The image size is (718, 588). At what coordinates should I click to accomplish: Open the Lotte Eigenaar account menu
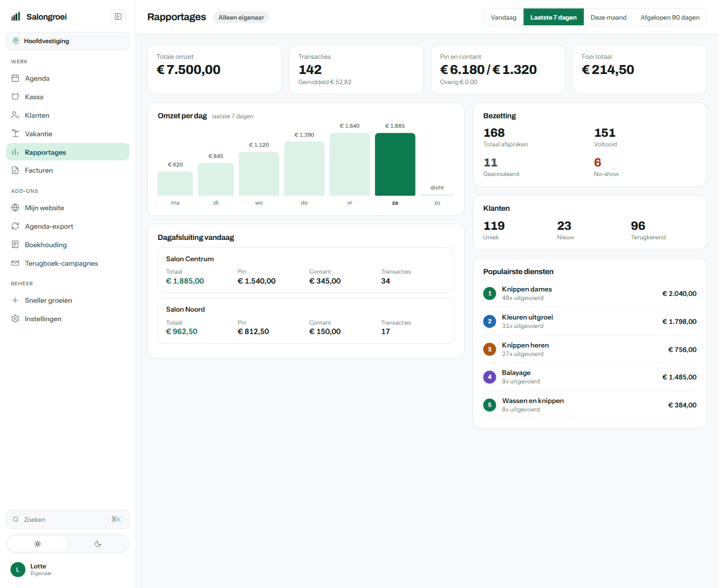click(x=68, y=570)
